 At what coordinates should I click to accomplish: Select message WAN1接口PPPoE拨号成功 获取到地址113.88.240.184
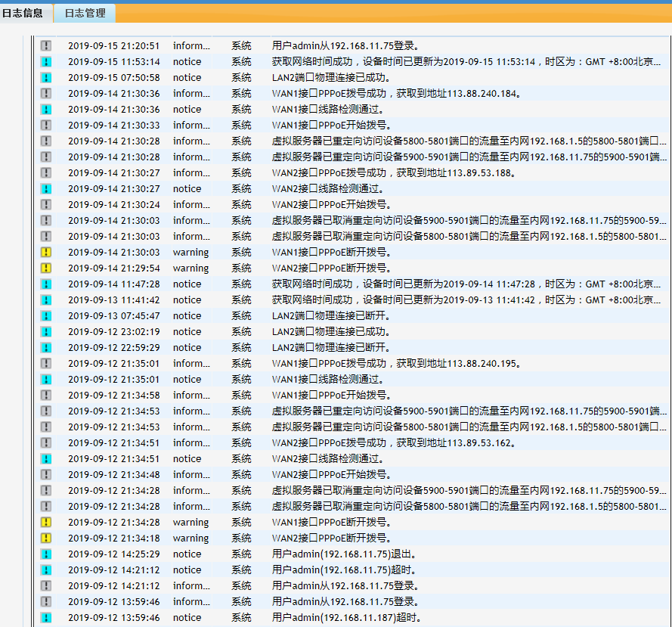396,94
